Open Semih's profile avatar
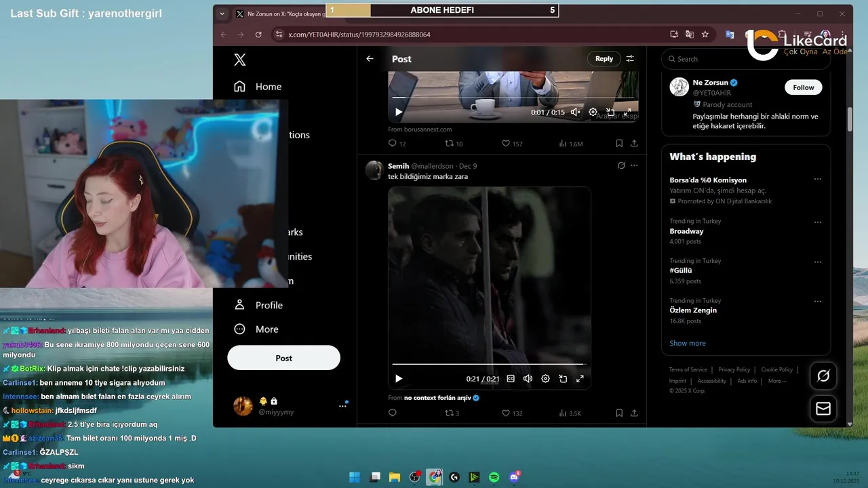This screenshot has height=488, width=868. [374, 170]
